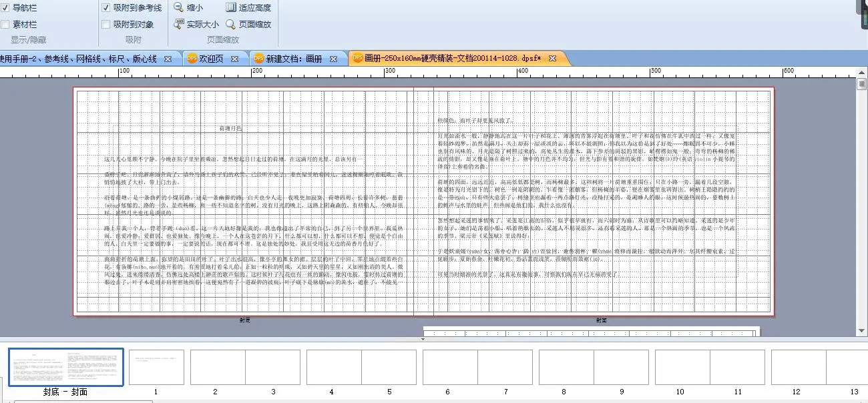Enable the 素材栏 checkbox
868x403 pixels.
pyautogui.click(x=5, y=25)
